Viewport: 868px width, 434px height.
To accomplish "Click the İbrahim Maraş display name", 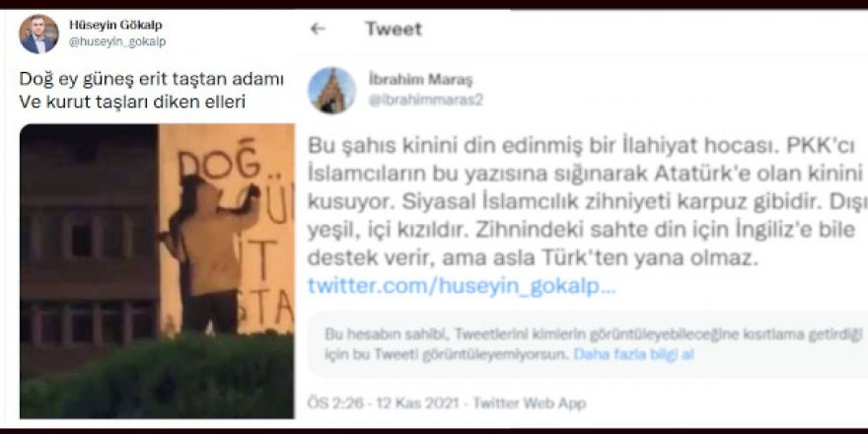I will point(421,80).
